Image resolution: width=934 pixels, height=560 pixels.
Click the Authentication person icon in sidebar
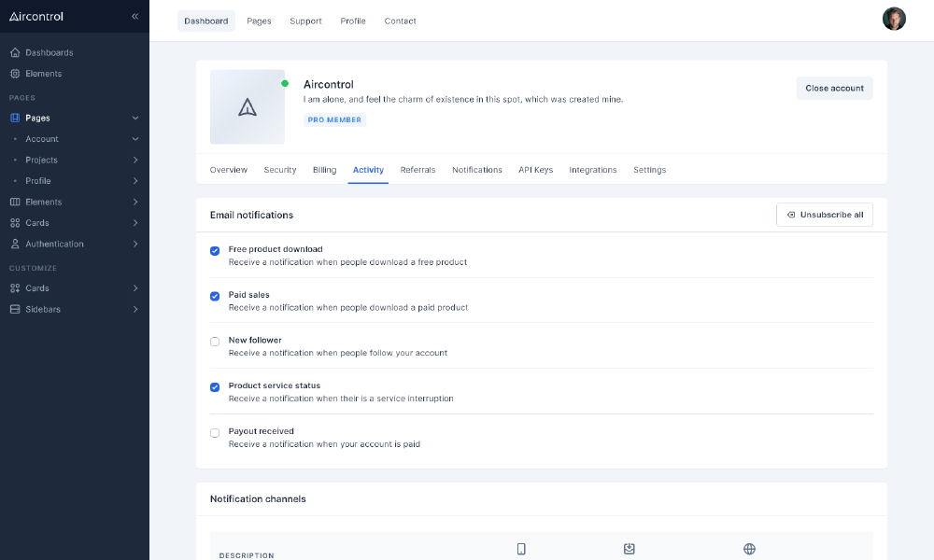tap(14, 244)
